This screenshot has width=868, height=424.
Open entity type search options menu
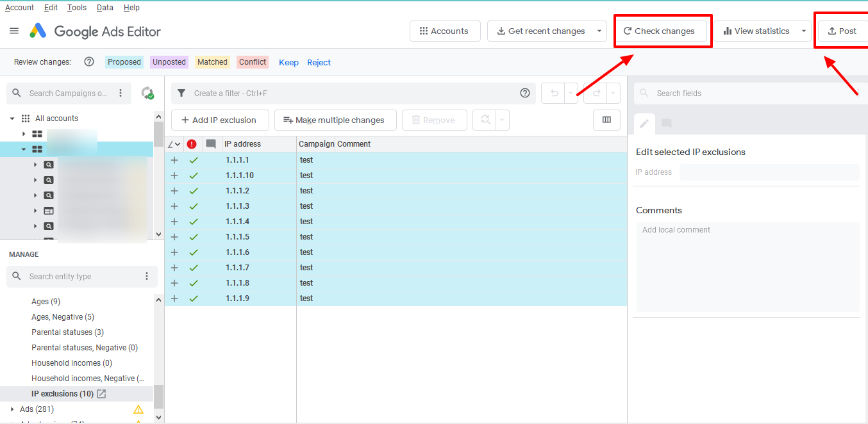pyautogui.click(x=147, y=277)
